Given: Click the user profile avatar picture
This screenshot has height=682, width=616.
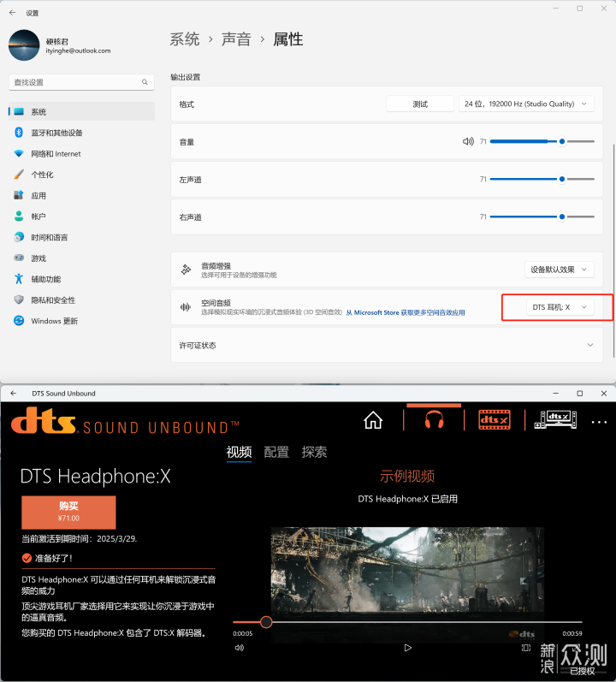Looking at the screenshot, I should click(x=24, y=45).
